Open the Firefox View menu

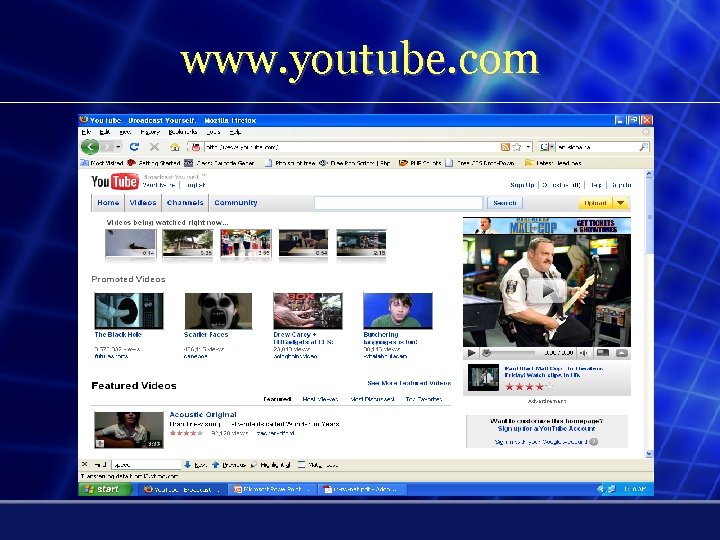click(125, 132)
